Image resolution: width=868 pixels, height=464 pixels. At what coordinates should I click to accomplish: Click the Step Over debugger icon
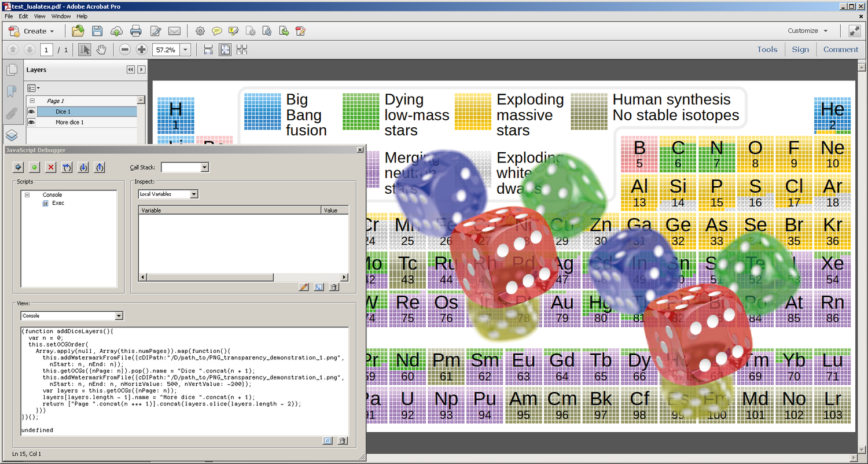(67, 167)
